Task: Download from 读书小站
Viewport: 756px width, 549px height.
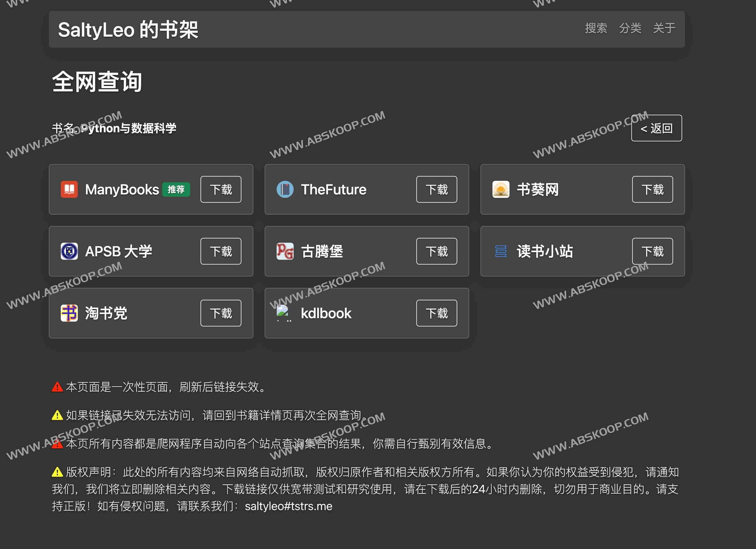Action: (x=652, y=252)
